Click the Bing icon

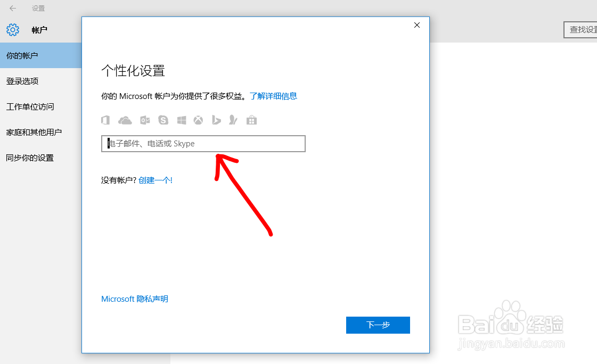tap(216, 120)
